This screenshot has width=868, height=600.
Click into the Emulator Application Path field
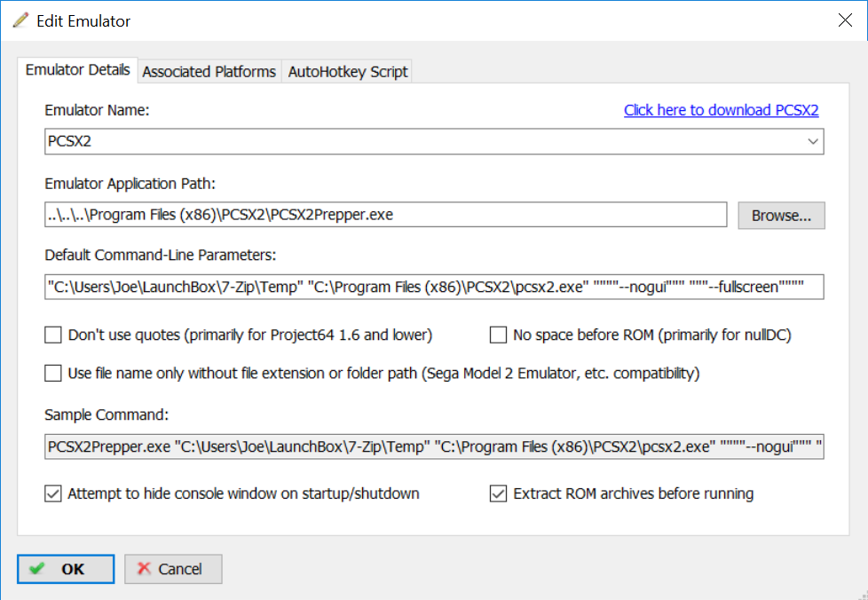click(386, 215)
